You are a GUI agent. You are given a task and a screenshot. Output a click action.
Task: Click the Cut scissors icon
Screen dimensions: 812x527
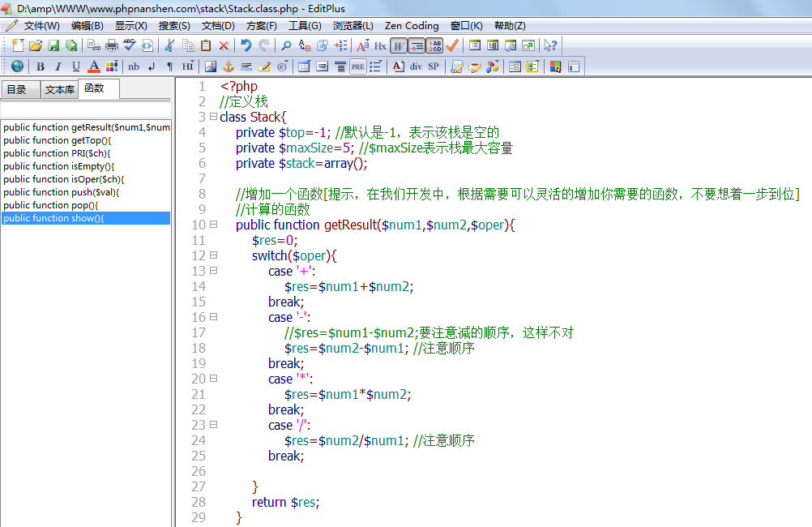coord(169,45)
